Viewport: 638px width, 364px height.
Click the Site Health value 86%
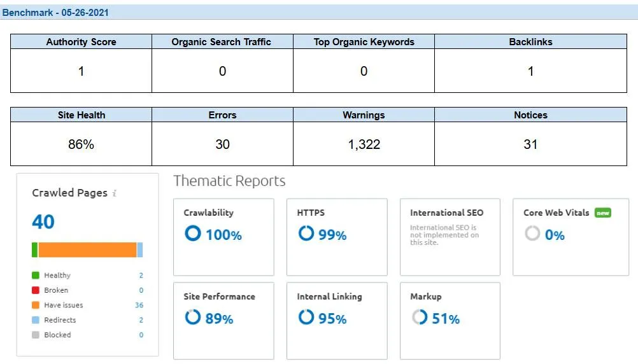[x=81, y=144]
